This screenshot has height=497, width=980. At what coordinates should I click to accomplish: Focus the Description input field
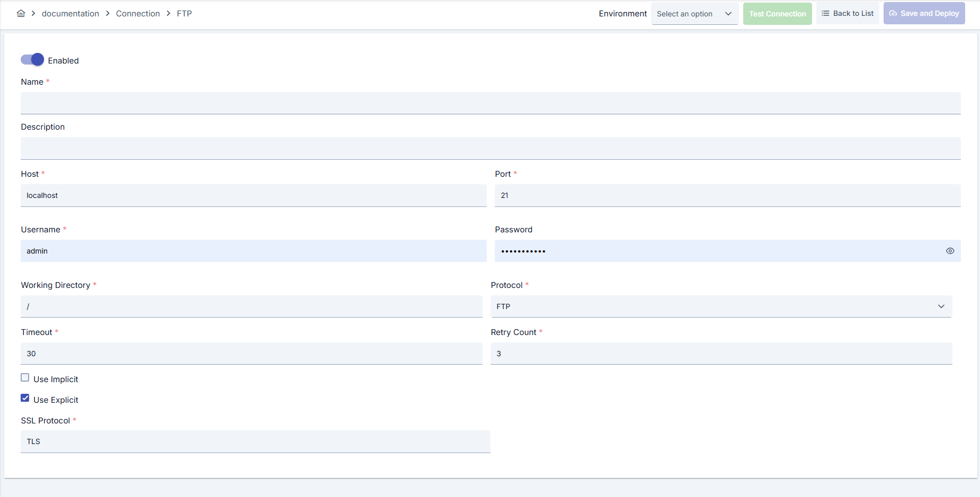click(x=491, y=148)
